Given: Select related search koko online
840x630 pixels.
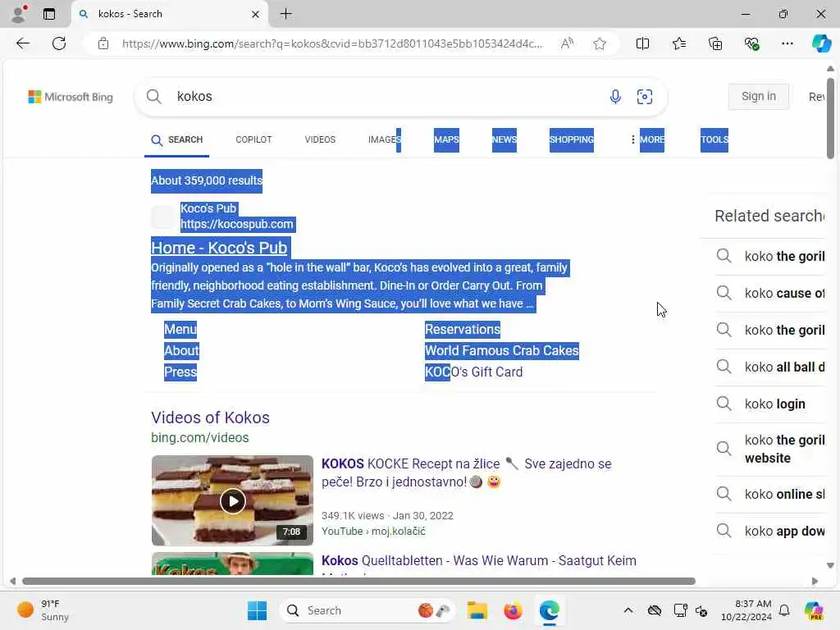Looking at the screenshot, I should tap(770, 494).
